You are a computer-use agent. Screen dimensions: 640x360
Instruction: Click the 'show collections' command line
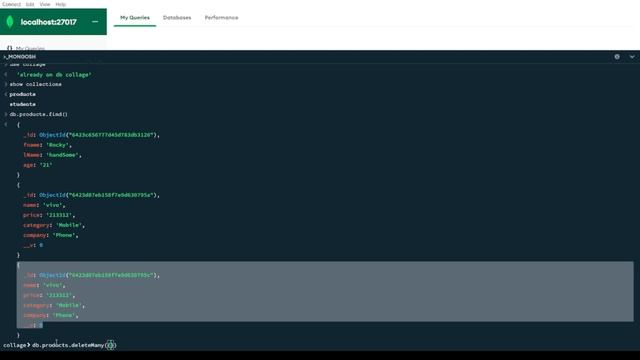pos(36,84)
